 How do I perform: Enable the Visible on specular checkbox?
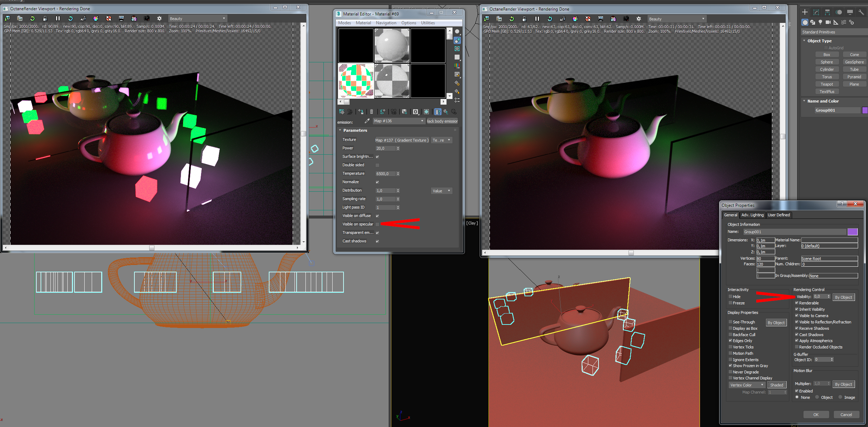point(377,224)
